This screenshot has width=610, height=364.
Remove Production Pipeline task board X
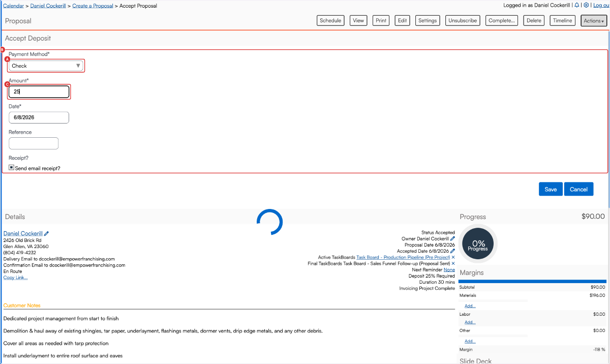coord(453,257)
